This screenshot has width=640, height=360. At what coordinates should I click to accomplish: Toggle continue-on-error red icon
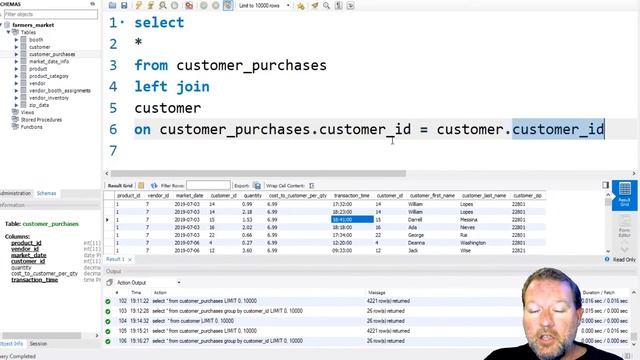(x=189, y=5)
